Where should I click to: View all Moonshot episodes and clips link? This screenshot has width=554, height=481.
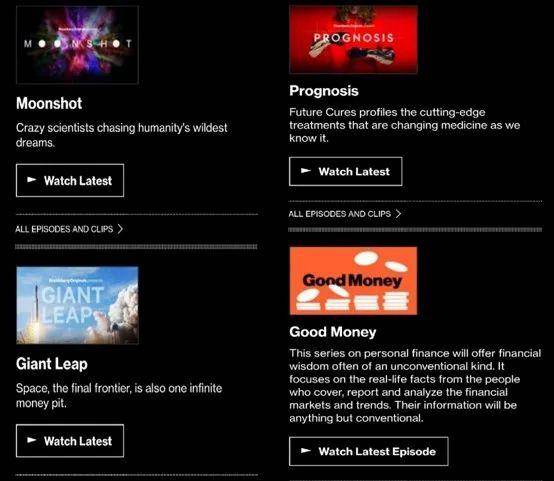(69, 229)
